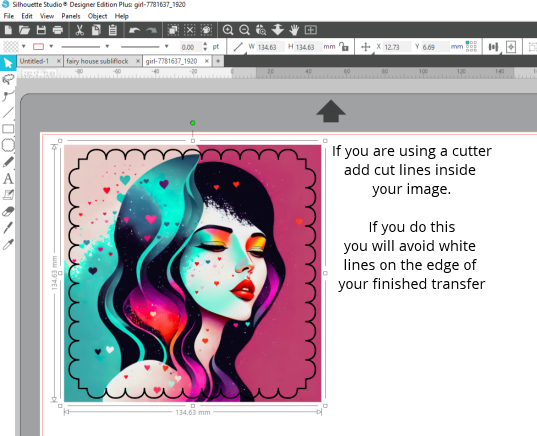The image size is (537, 436).
Task: Click the transparent fill color swatch
Action: click(11, 46)
